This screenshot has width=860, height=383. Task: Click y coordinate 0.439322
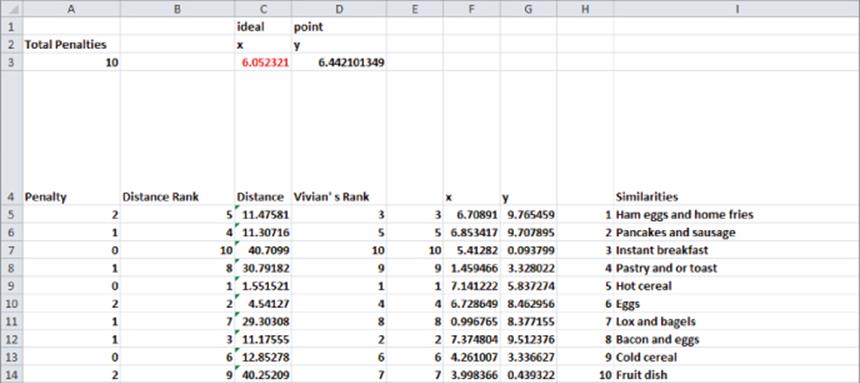coord(528,375)
